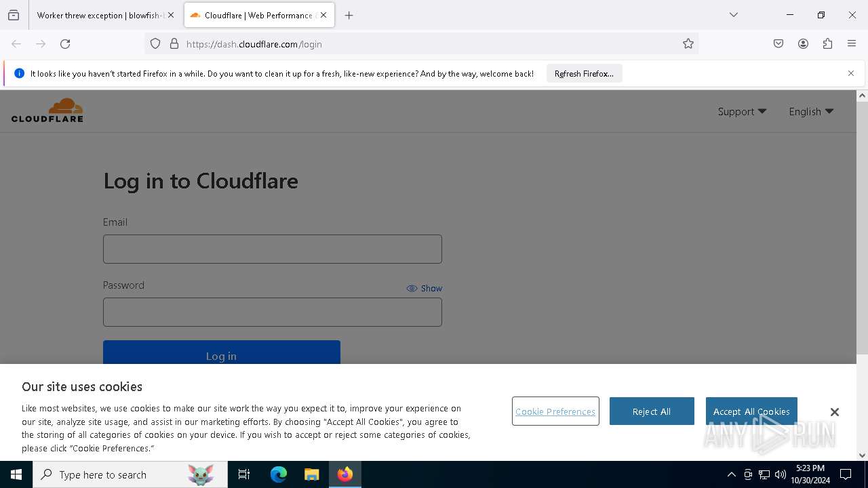Select the Cloudflare Web Performance tab
Screen dimensions: 868x488
pyautogui.click(x=258, y=15)
